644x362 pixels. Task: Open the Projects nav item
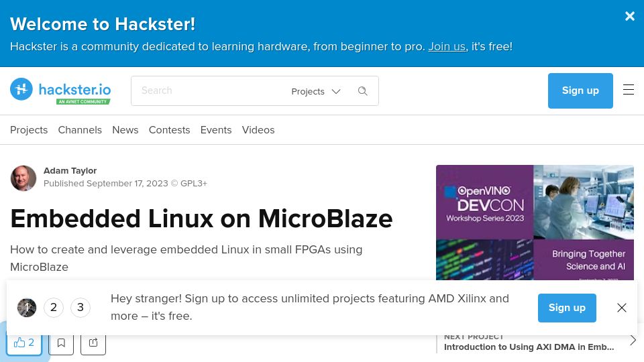coord(29,129)
